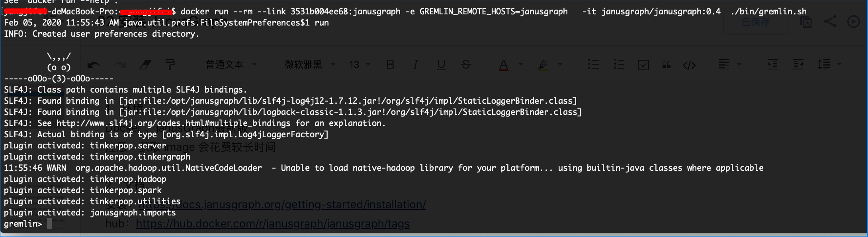Open the font color swatch

504,64
